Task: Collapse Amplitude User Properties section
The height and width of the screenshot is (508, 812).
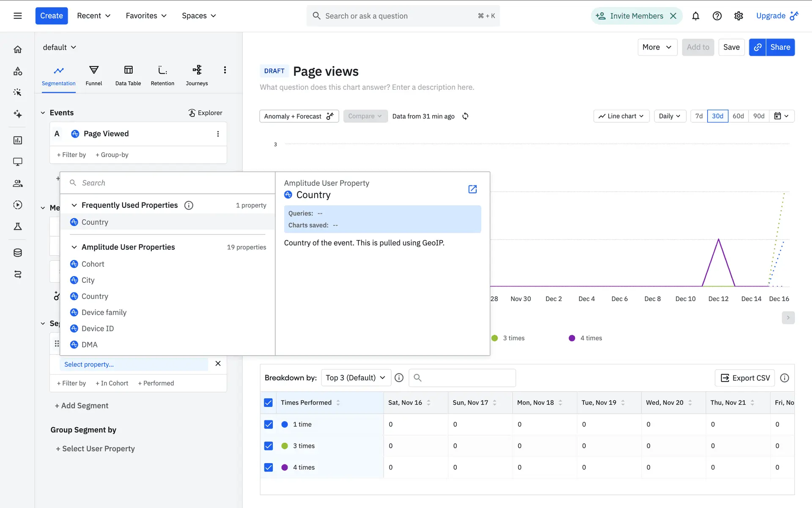Action: [74, 247]
